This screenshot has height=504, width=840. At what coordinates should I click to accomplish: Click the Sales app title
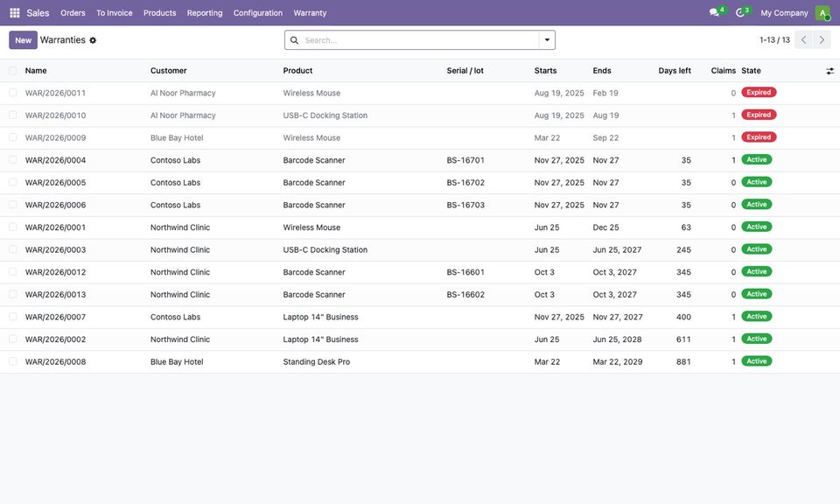click(38, 13)
